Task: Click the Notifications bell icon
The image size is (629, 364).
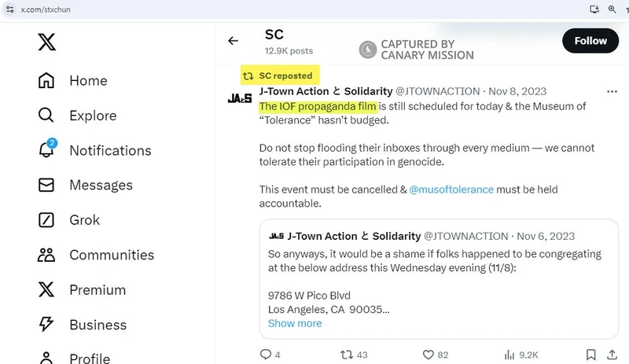Action: tap(47, 150)
